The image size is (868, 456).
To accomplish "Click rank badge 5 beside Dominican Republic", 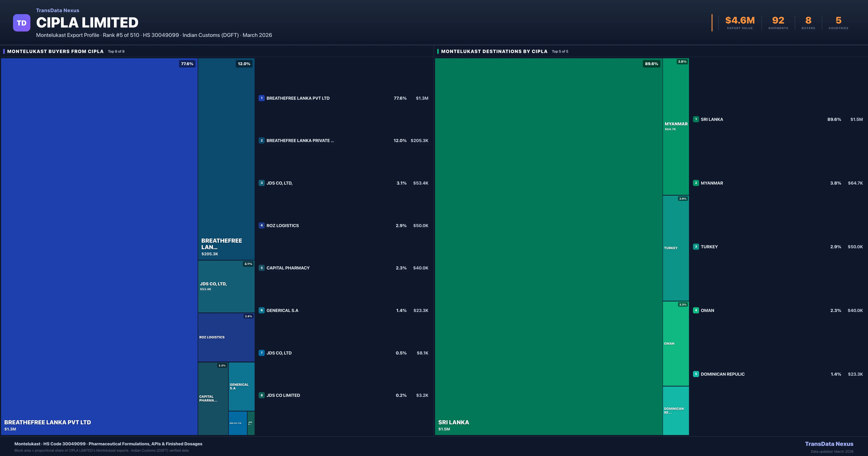I will click(696, 374).
